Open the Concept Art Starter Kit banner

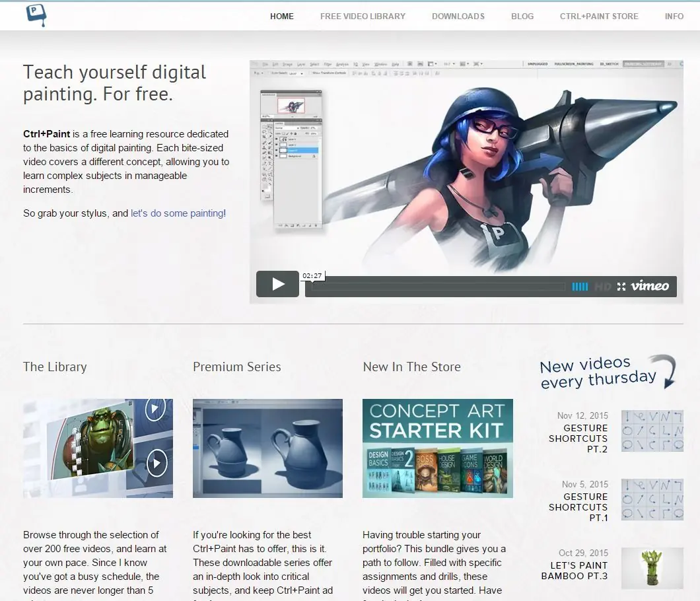tap(437, 448)
